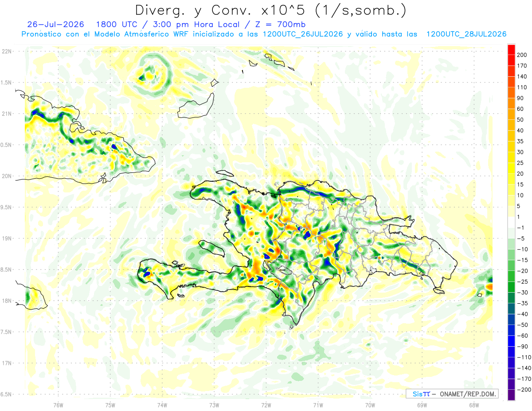The width and height of the screenshot is (532, 411).
Task: Click the '18N' latitude label
Action: coord(7,301)
